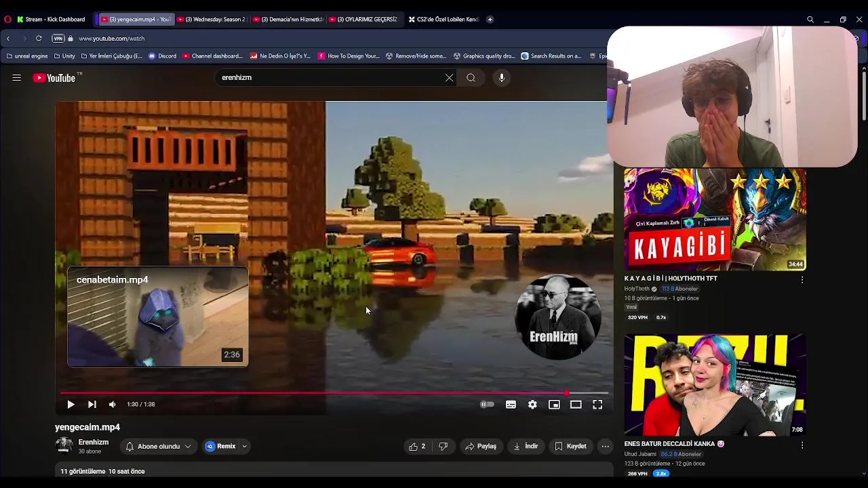Play the paused video
The image size is (868, 488).
coord(71,405)
